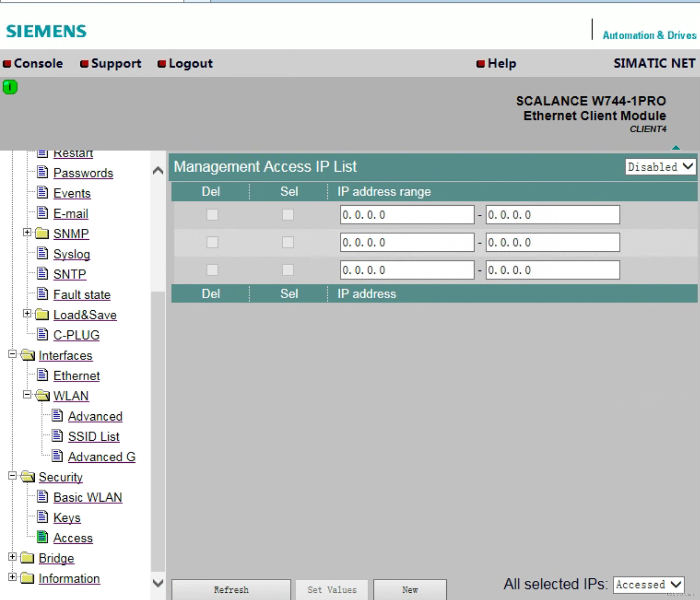The width and height of the screenshot is (700, 600).
Task: Click the red square beside Console
Action: [x=7, y=64]
